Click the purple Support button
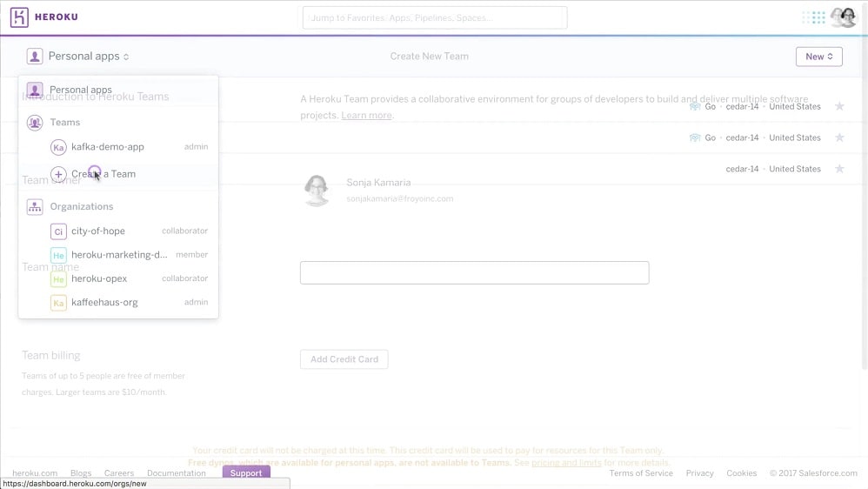 tap(246, 472)
